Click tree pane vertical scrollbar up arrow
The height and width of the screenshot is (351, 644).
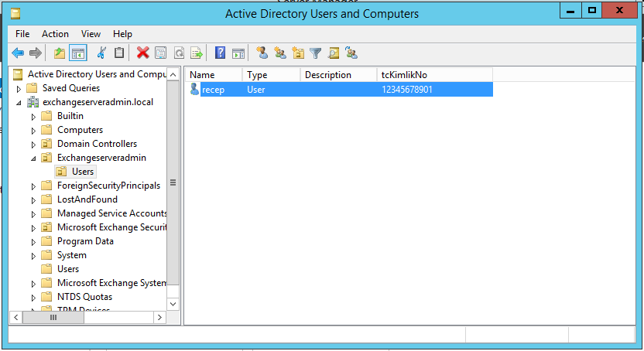[x=173, y=74]
